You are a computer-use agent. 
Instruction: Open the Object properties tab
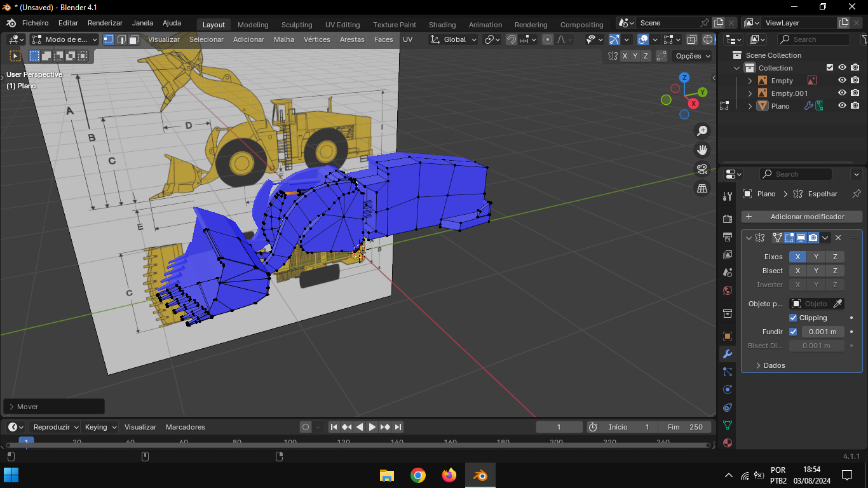point(728,336)
